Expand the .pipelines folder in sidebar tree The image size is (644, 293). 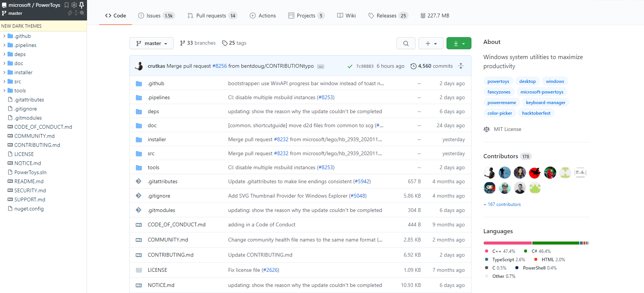point(4,45)
